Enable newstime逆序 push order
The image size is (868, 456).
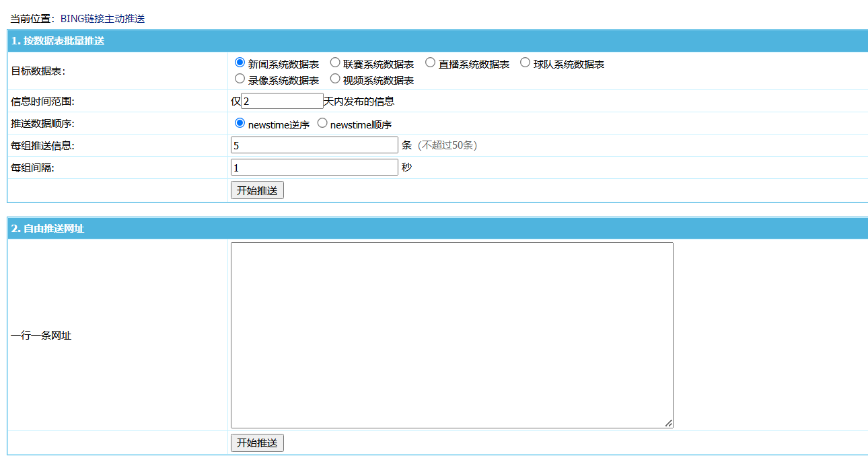(240, 122)
